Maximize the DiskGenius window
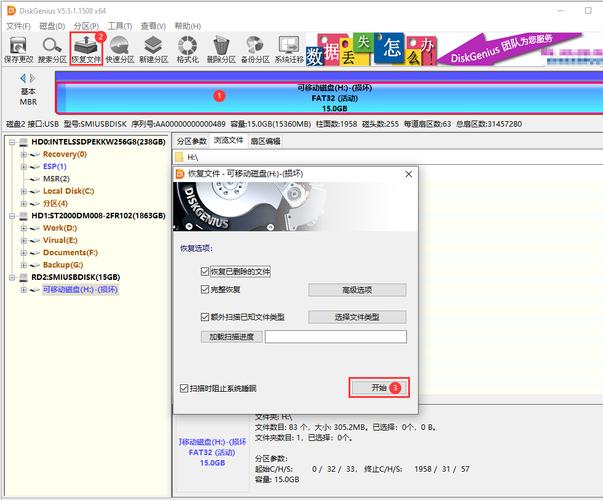603x500 pixels. (x=588, y=10)
